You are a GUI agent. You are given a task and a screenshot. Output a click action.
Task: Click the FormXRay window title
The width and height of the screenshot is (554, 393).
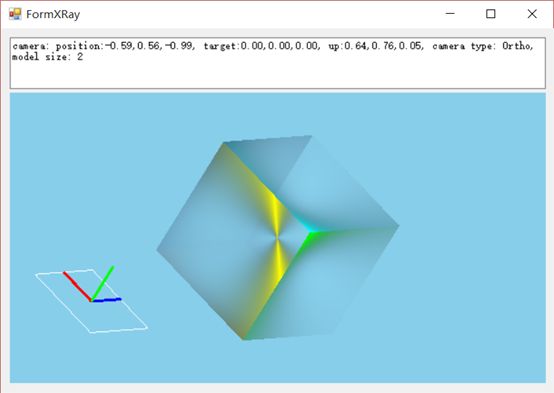[53, 14]
